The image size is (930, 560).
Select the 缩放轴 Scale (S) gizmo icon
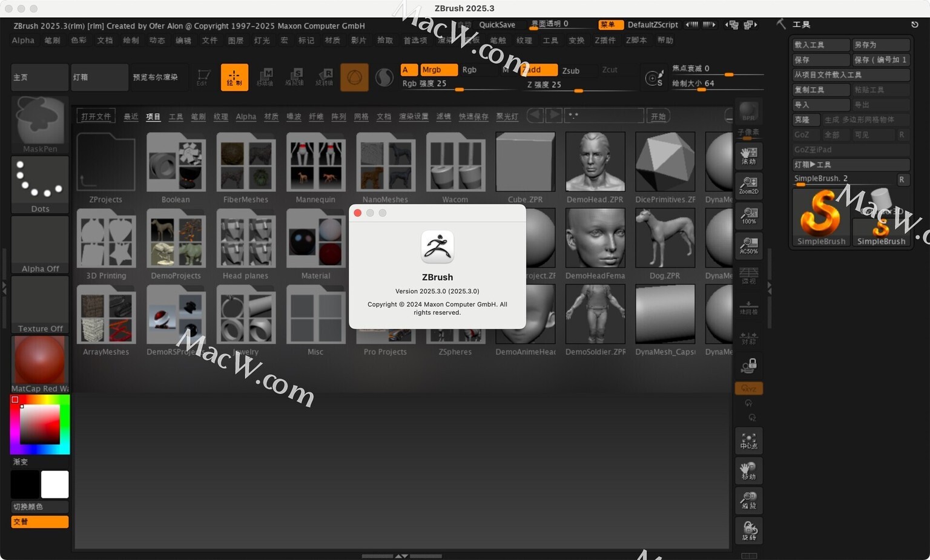[x=295, y=77]
